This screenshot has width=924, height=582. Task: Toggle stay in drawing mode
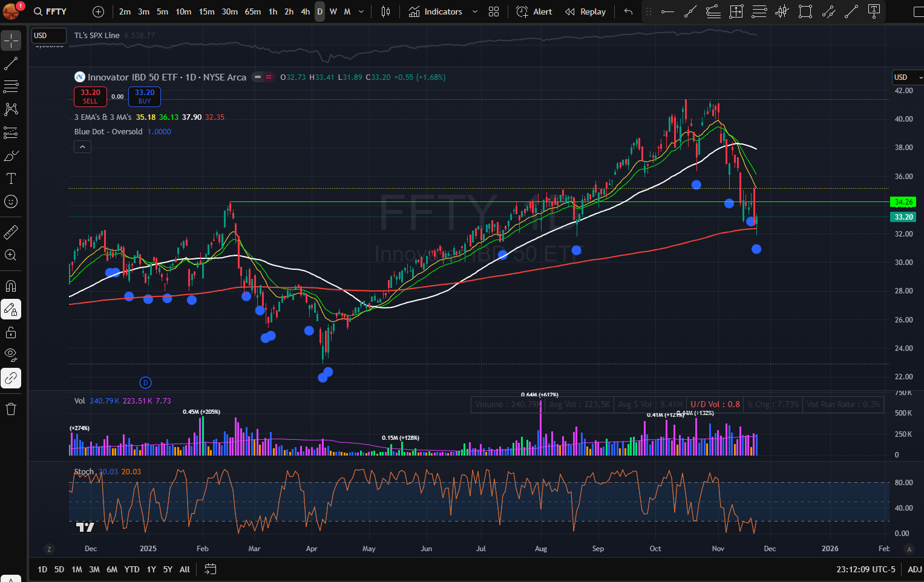(11, 309)
